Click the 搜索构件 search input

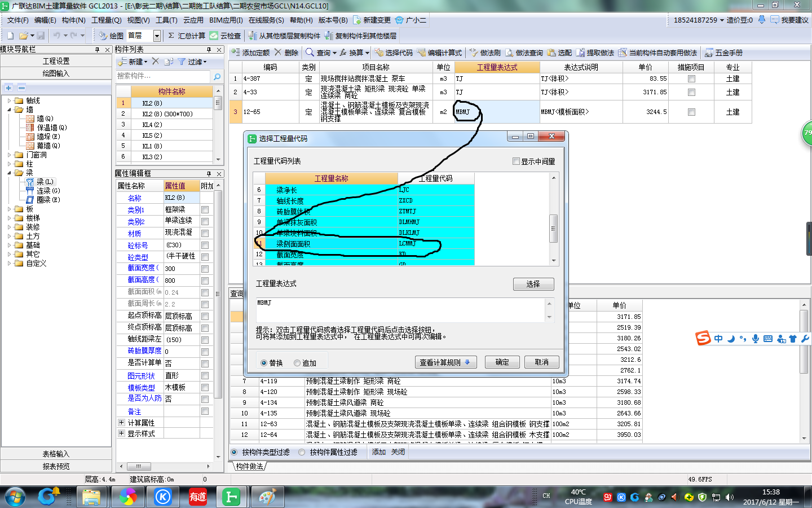163,76
